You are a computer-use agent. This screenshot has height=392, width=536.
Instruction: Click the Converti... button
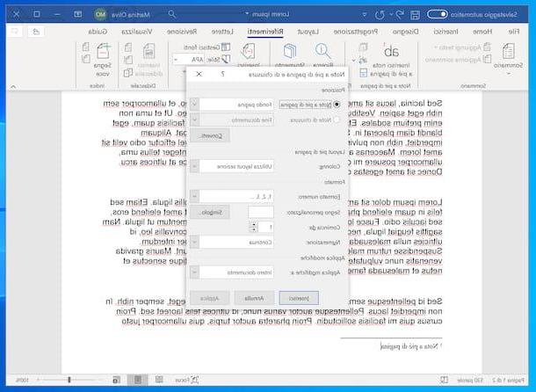tap(209, 135)
